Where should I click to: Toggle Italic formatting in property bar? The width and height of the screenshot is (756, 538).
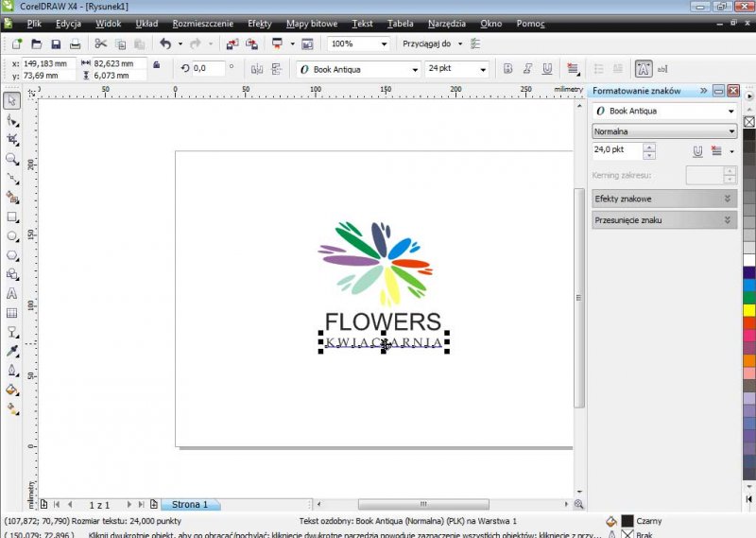pyautogui.click(x=527, y=69)
